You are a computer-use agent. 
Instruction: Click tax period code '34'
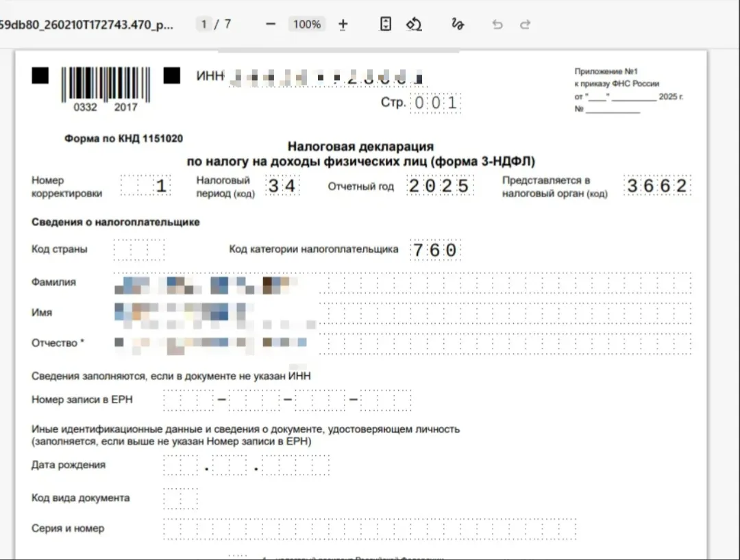282,186
